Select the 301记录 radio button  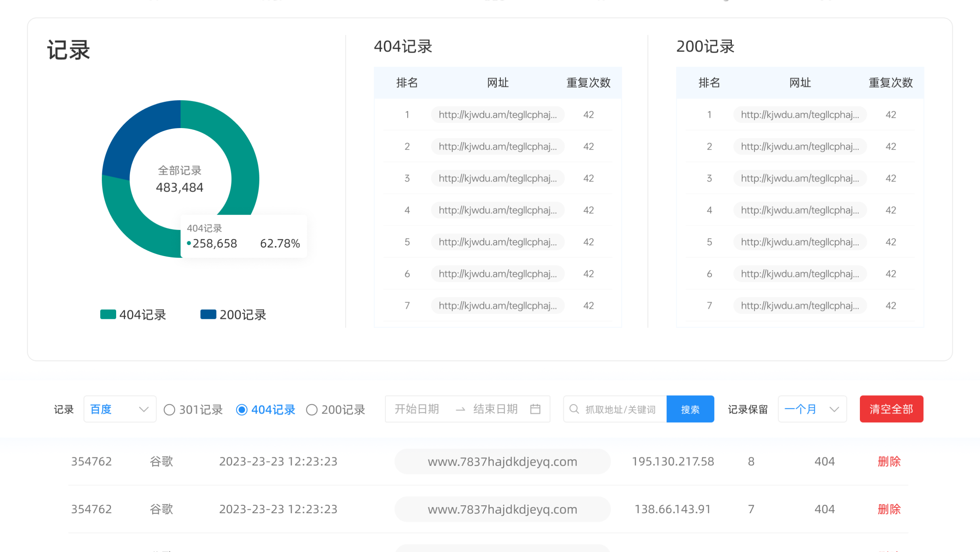click(169, 410)
